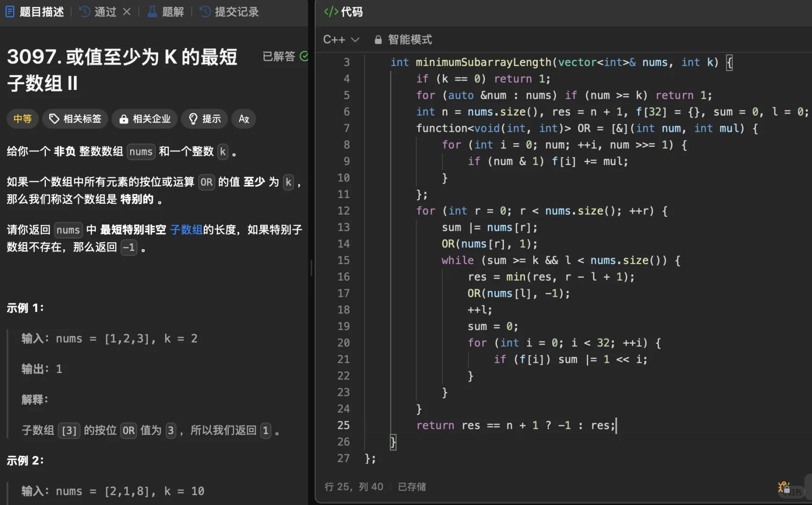The image size is (812, 505).
Task: Click the inline code '-1' in description
Action: 129,247
